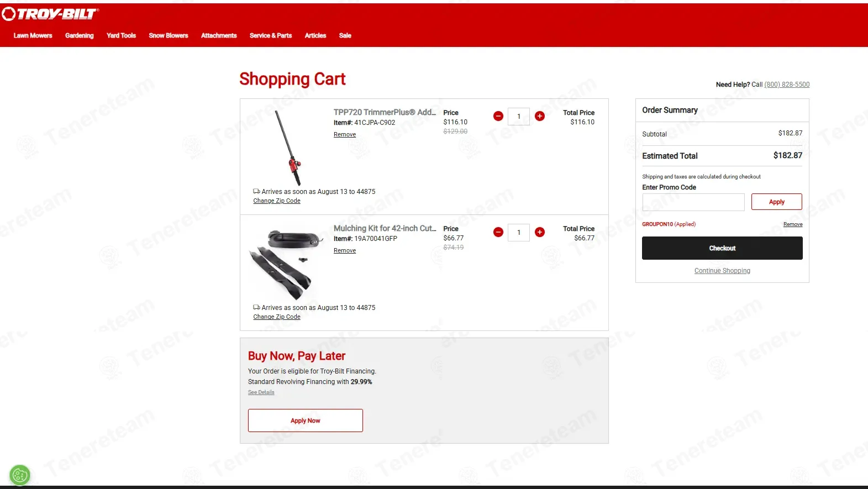Screen dimensions: 868x489
Task: Increase quantity of TPP720 TrimmerPlus item
Action: point(540,116)
